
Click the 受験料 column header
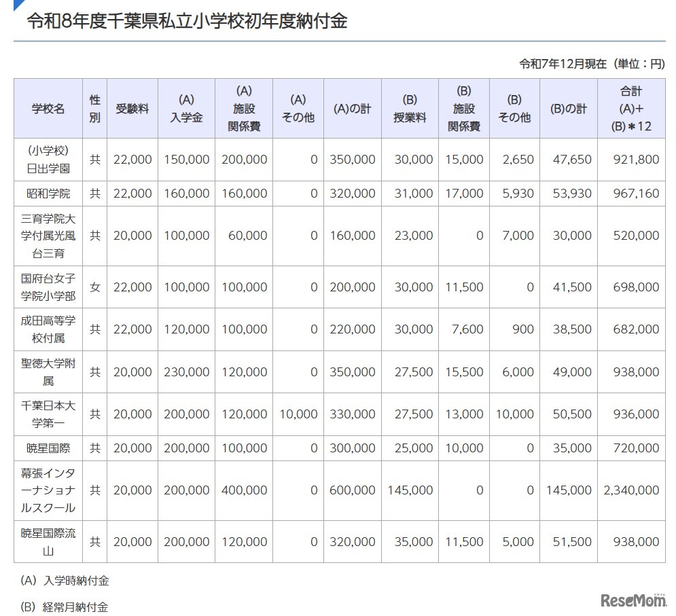pyautogui.click(x=132, y=109)
